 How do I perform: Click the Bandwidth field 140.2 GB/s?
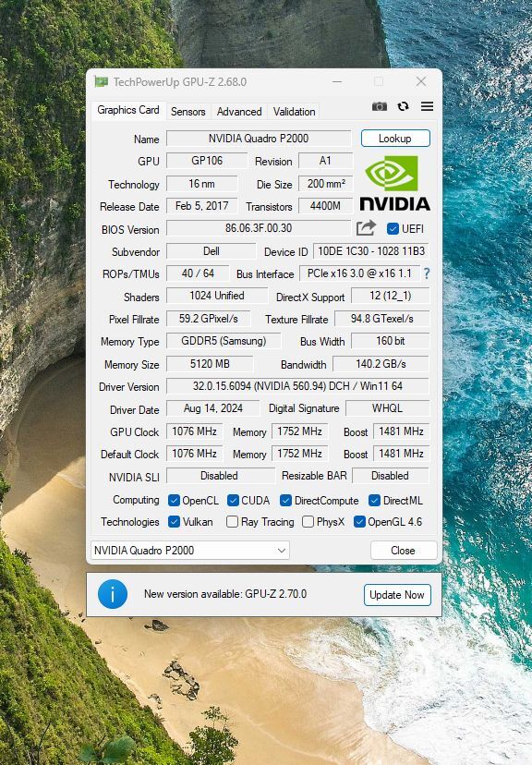(381, 364)
